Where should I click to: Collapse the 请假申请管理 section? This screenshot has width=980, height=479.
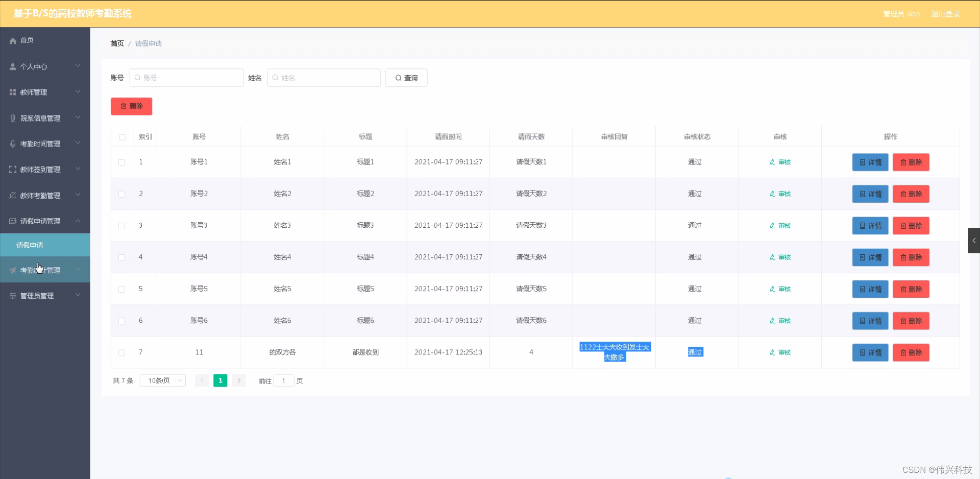tap(78, 221)
